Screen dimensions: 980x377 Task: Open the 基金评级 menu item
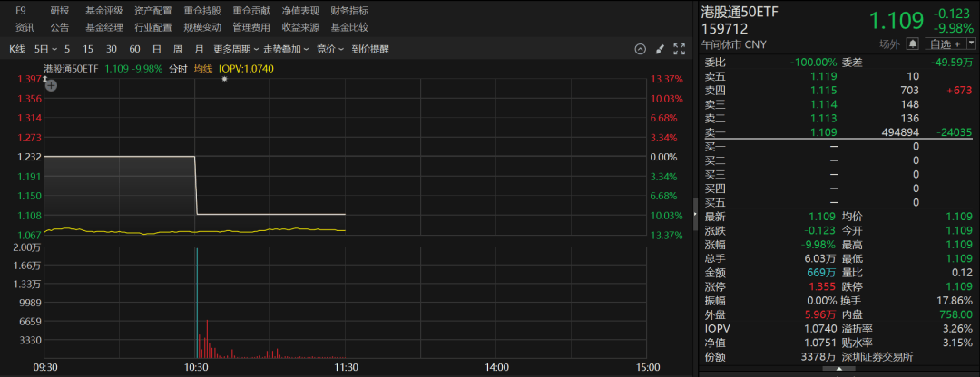103,11
